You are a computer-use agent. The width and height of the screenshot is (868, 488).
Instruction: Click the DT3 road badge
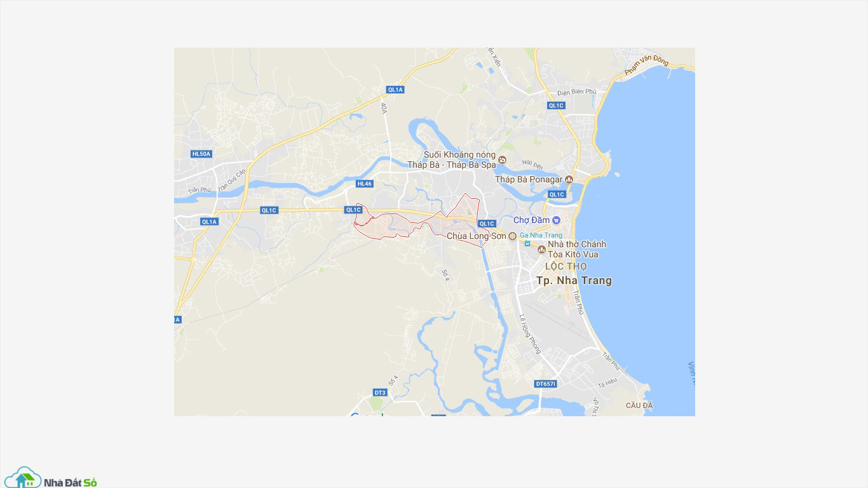380,393
